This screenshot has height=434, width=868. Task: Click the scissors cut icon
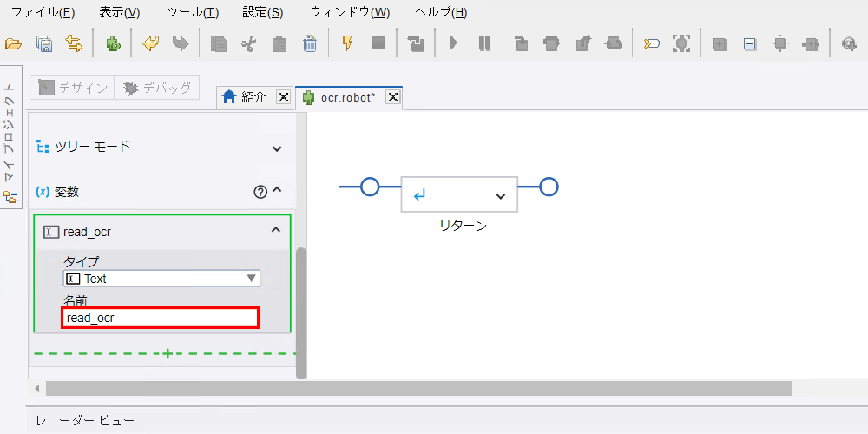point(248,43)
